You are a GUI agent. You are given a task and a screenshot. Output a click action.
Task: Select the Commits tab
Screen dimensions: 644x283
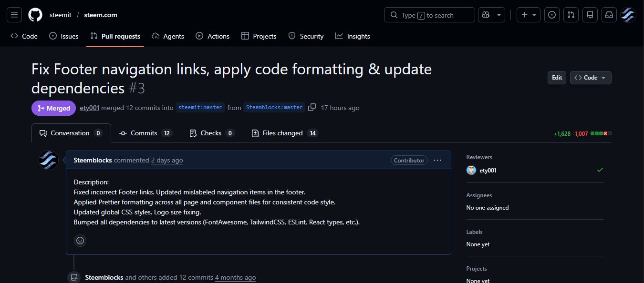click(145, 133)
